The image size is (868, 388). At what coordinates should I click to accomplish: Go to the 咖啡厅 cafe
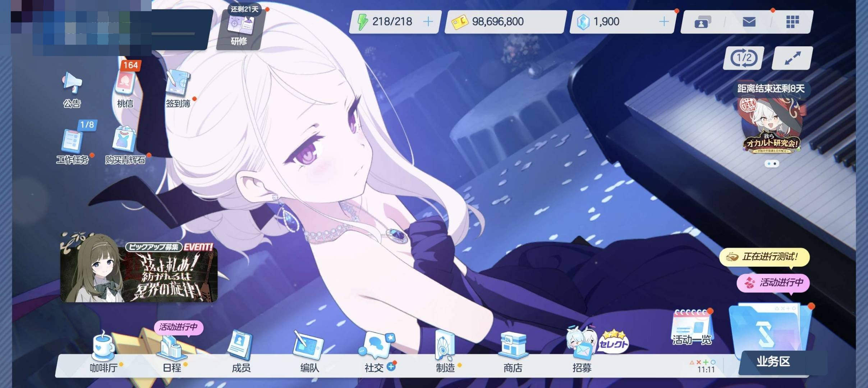tap(104, 352)
